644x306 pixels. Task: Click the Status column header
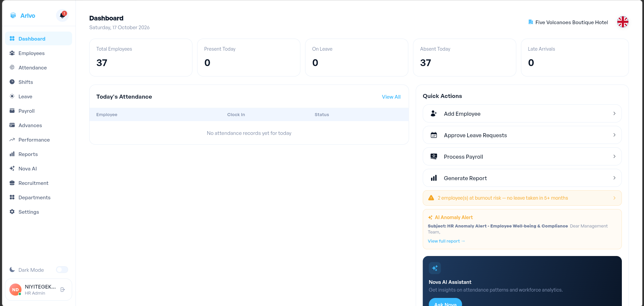[x=322, y=114]
